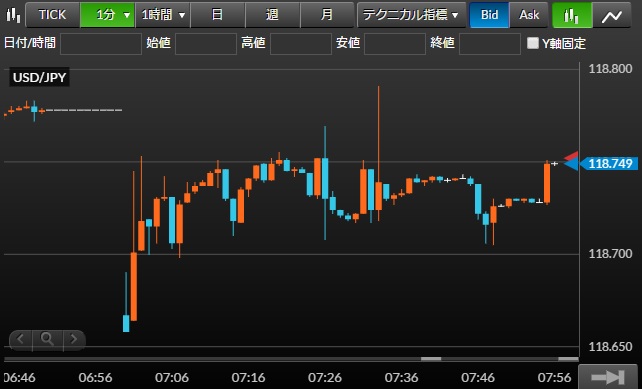Click the candlestick chart icon at top-left
This screenshot has width=642, height=389.
click(x=13, y=15)
